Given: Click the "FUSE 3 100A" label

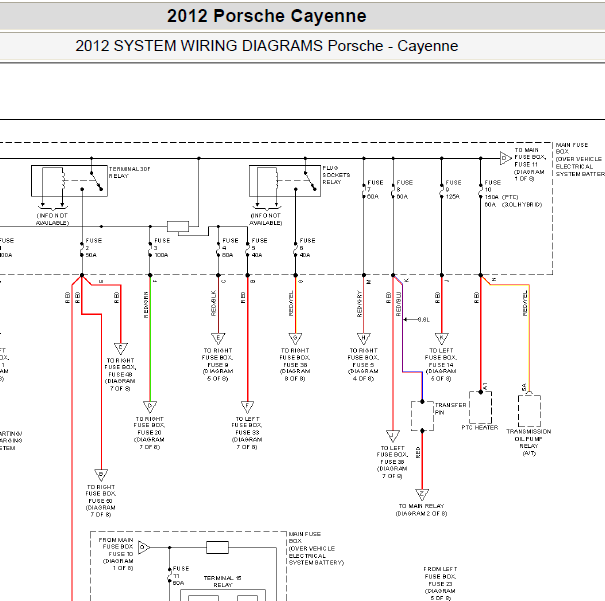Looking at the screenshot, I should point(162,248).
